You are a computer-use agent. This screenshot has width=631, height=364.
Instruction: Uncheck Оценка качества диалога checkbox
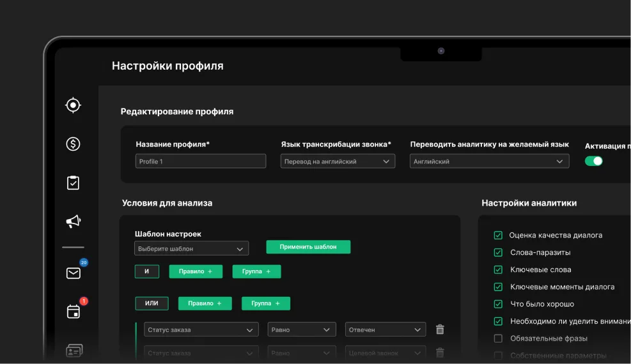click(x=498, y=235)
